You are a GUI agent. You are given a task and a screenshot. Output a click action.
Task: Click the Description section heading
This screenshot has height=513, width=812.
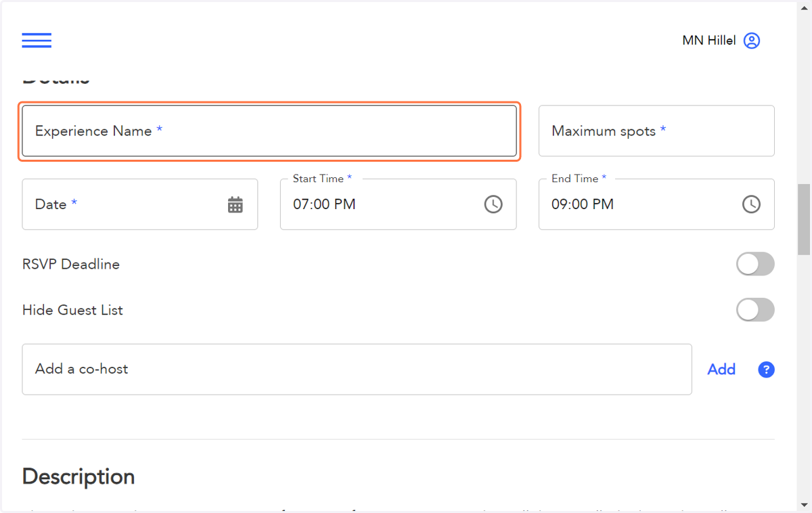(78, 476)
